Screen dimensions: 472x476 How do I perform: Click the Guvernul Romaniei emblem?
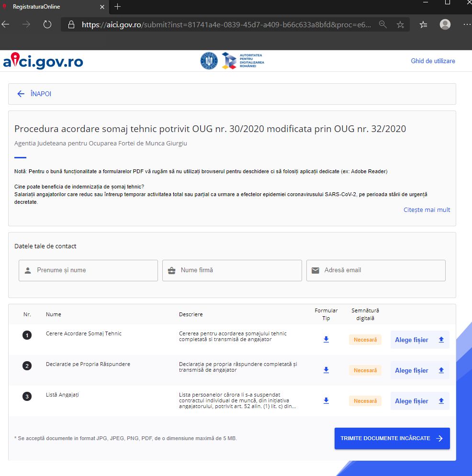tap(209, 61)
